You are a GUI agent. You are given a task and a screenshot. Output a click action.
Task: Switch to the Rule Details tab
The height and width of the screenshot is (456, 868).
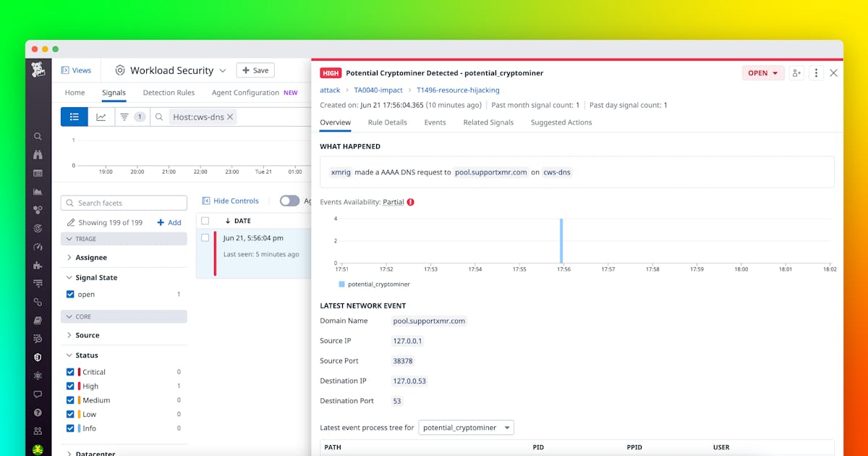[x=387, y=122]
